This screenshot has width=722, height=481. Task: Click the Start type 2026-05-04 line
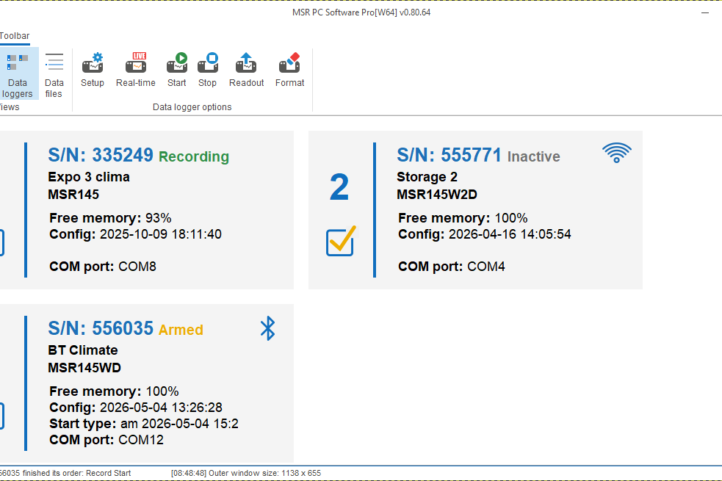[x=144, y=423]
